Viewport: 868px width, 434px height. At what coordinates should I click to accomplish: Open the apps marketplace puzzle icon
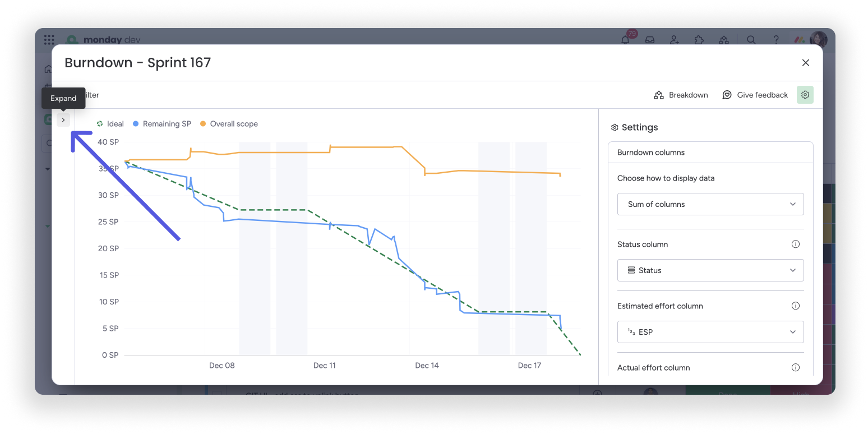pos(699,39)
